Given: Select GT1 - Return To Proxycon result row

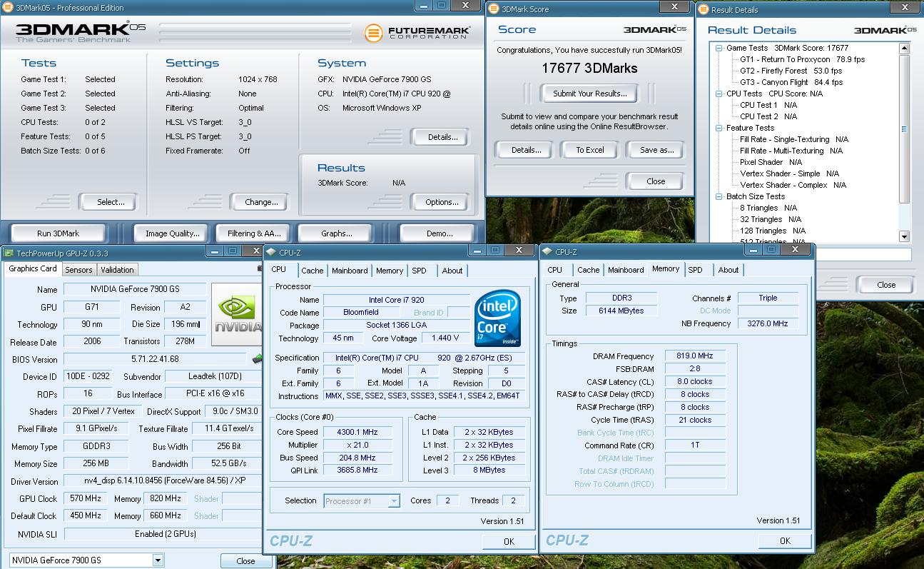Looking at the screenshot, I should tap(802, 59).
